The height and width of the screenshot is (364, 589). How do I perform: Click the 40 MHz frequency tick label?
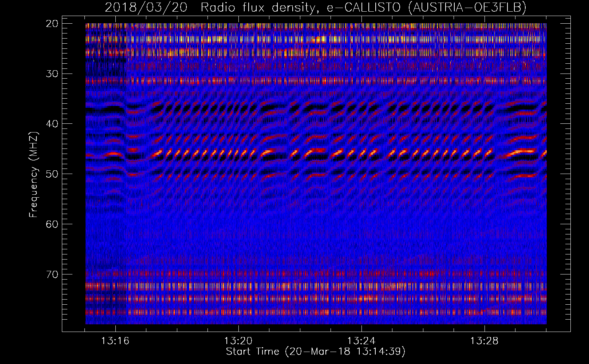[52, 124]
